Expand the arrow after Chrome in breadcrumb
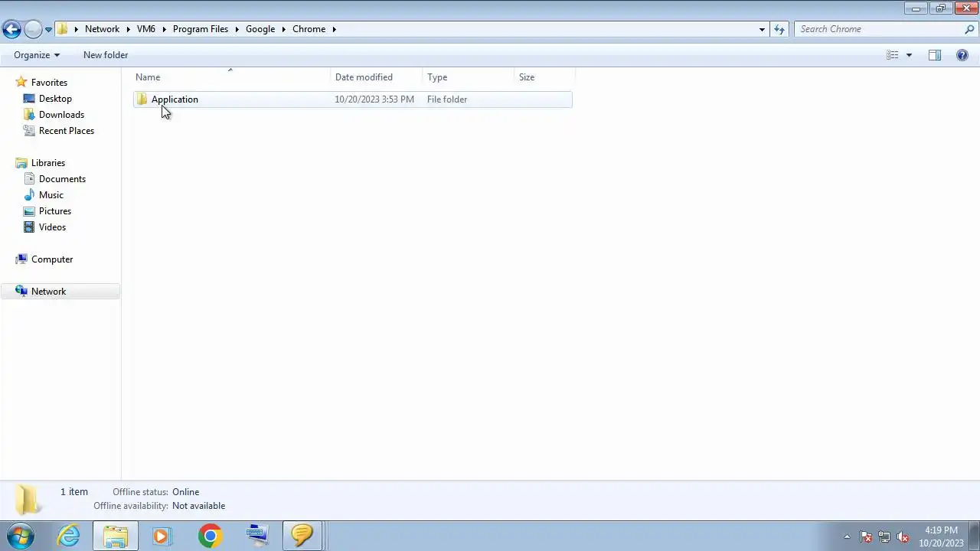Viewport: 980px width, 551px height. coord(334,29)
